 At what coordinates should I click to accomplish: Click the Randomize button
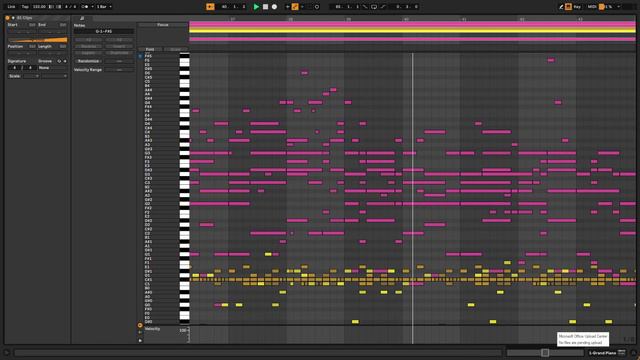(x=89, y=61)
